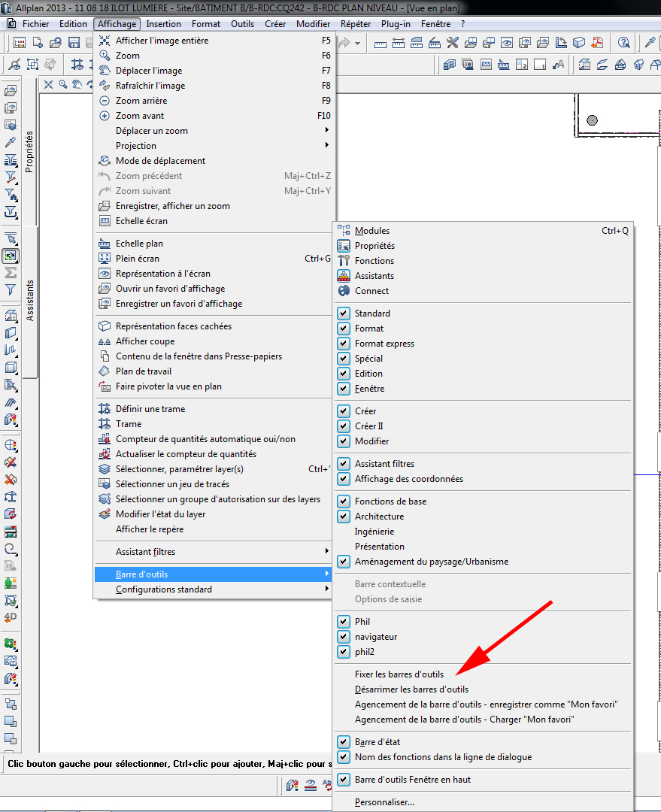661x812 pixels.
Task: Click 'Afficher l'image entière' menu icon
Action: [x=105, y=41]
